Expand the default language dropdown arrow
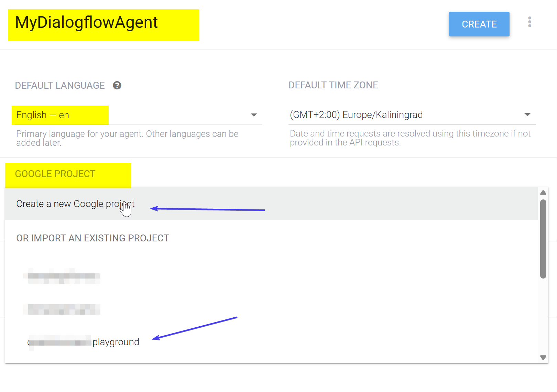 click(254, 115)
